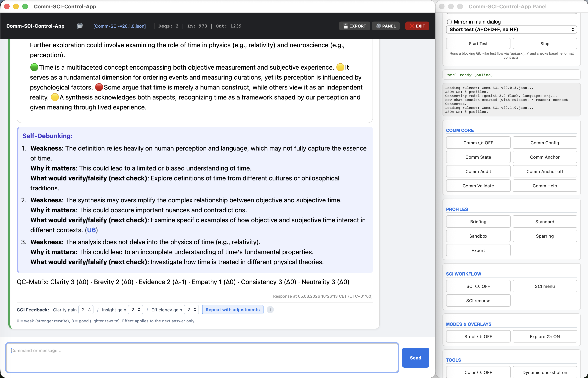588x378 pixels.
Task: Open the Short test selection dropdown
Action: (x=511, y=30)
